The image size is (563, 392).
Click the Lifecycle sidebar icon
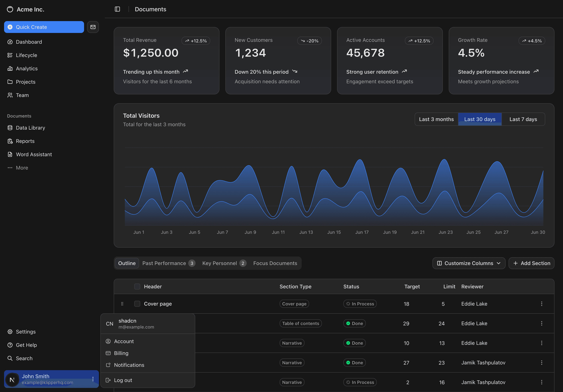point(10,55)
